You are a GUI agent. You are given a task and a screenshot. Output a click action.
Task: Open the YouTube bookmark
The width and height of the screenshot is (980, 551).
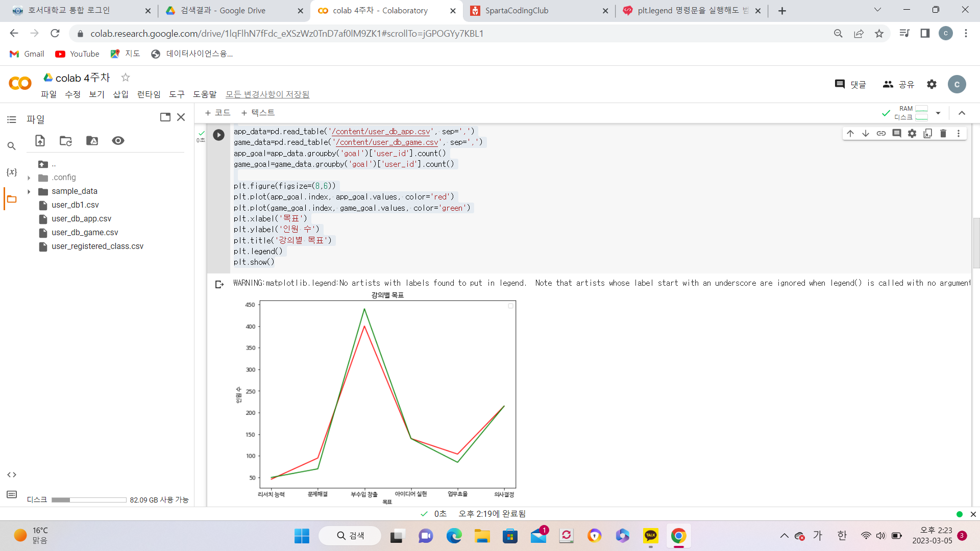[x=78, y=54]
